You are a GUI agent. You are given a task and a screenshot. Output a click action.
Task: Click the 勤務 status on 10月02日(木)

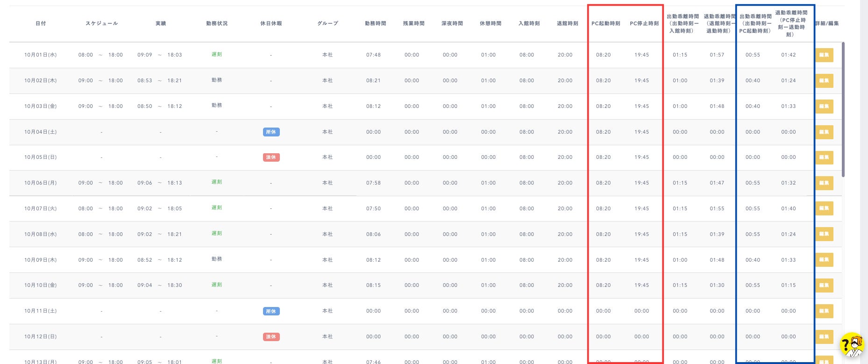click(x=217, y=80)
